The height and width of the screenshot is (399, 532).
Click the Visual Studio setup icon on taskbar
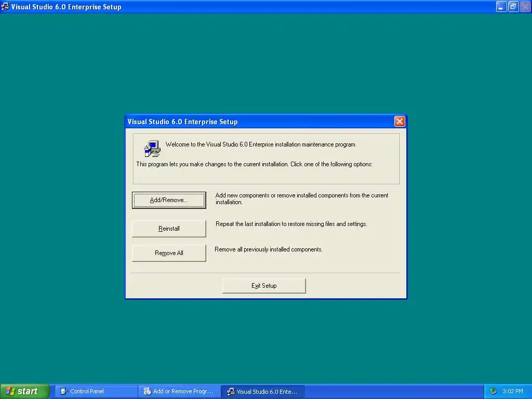tap(231, 392)
